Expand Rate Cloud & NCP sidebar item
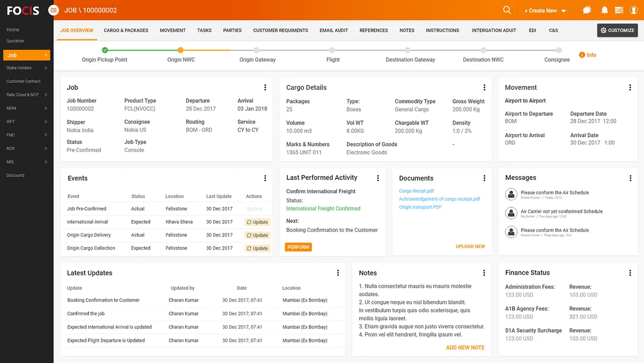The image size is (644, 363). click(x=26, y=95)
